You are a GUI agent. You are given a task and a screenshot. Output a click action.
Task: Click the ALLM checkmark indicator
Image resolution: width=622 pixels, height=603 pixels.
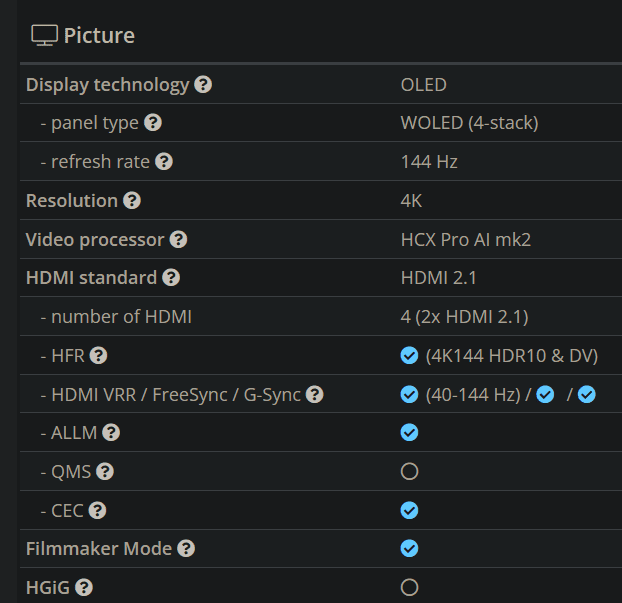coord(409,433)
